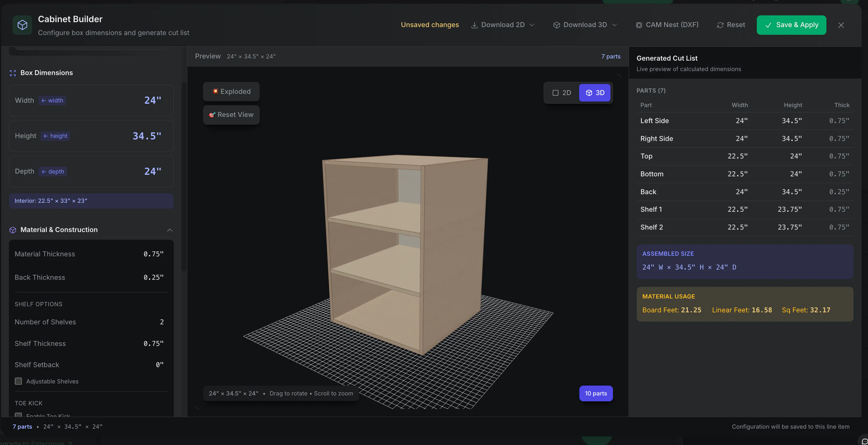The width and height of the screenshot is (868, 445).
Task: Click the Reset button in the header
Action: pos(731,25)
